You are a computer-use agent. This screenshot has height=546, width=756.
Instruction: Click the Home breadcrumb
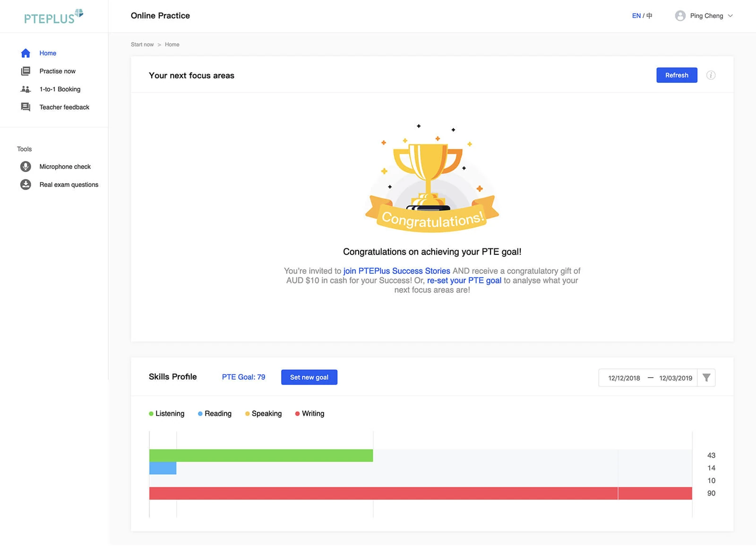(x=172, y=44)
